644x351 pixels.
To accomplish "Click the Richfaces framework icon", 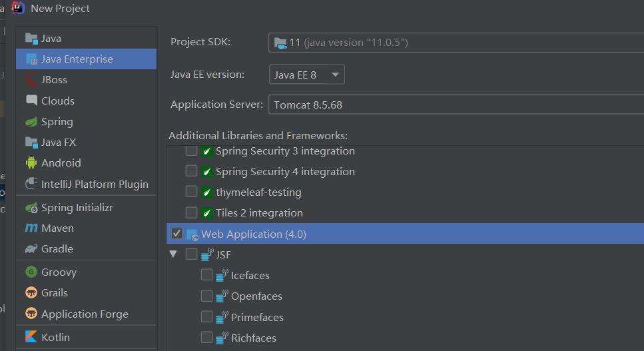I will tap(222, 338).
